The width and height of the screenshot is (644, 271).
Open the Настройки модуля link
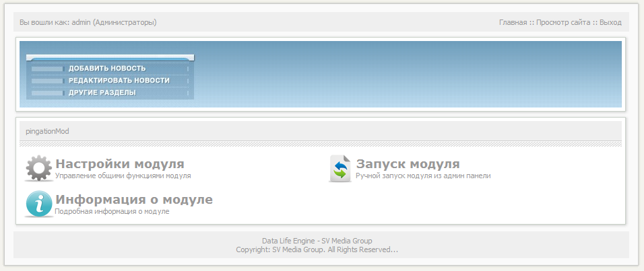120,164
